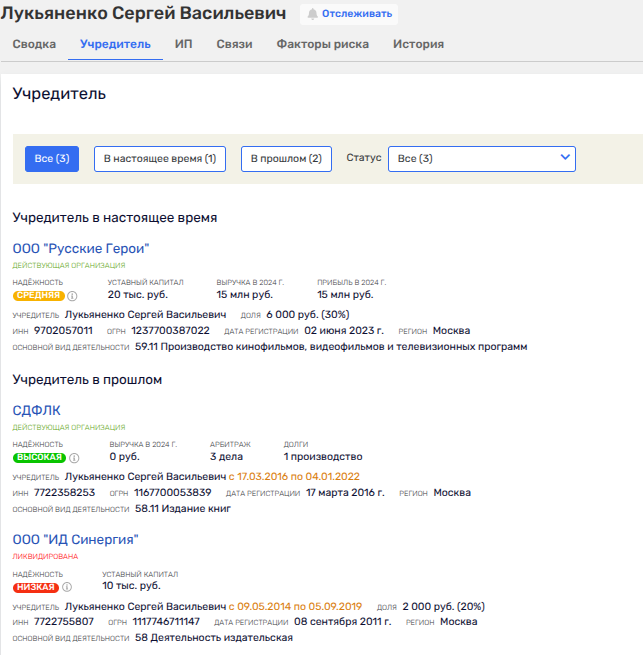Click info icon next to СРЕДНЯЯ badge

[x=73, y=296]
